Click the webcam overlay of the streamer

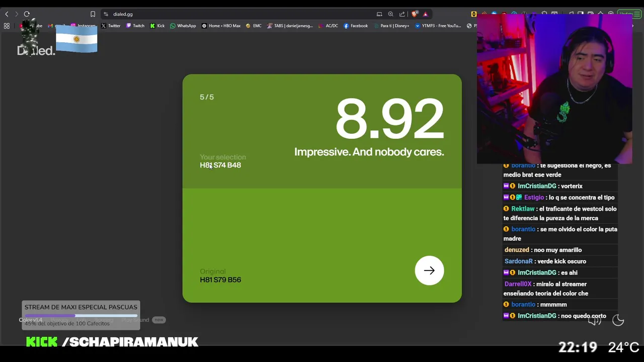[x=554, y=88]
